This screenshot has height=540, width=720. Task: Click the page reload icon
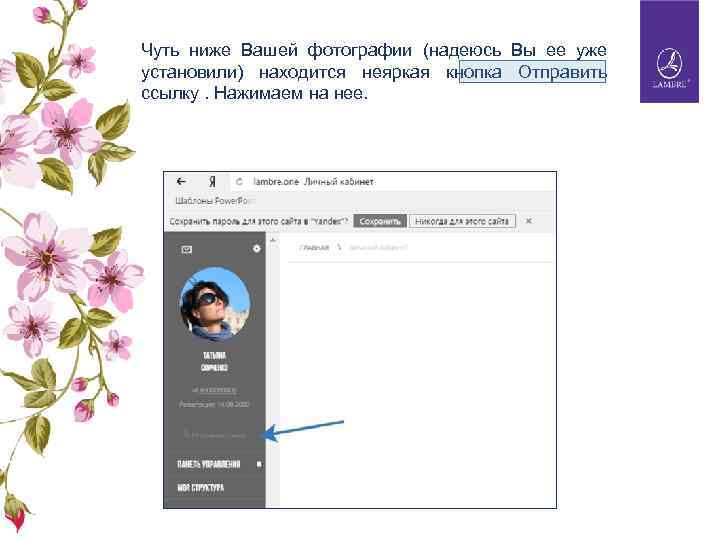[x=239, y=182]
